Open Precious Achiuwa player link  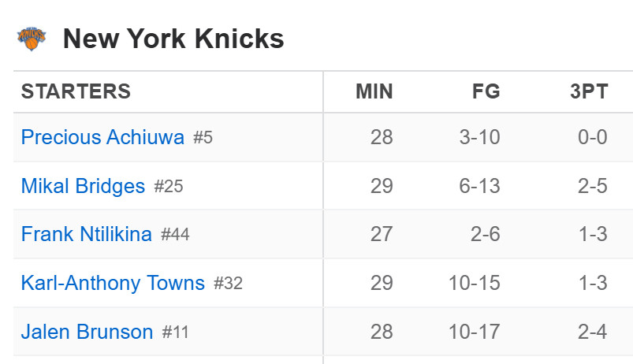click(102, 137)
